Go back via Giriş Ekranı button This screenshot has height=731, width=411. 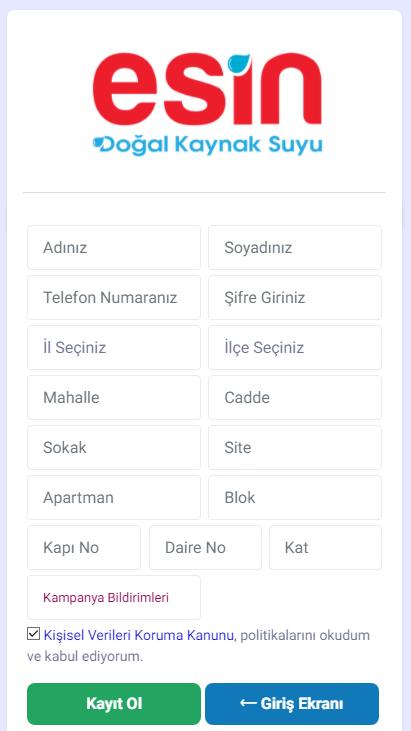click(x=292, y=703)
